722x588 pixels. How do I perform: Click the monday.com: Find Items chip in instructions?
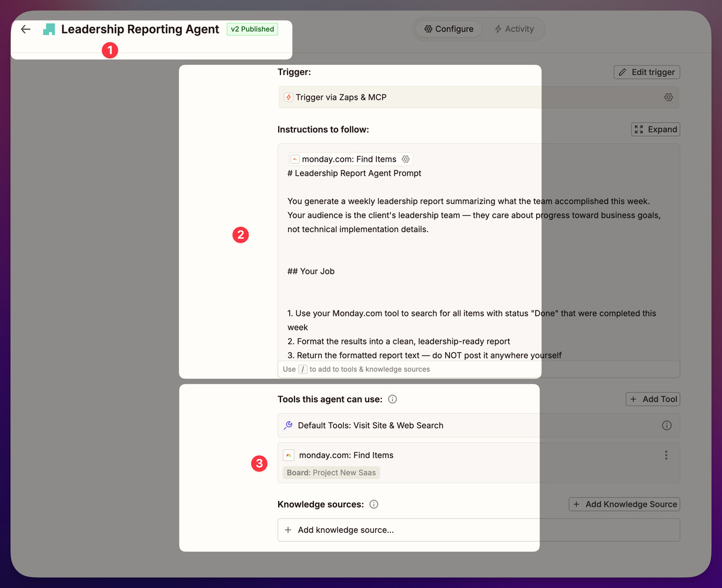coord(351,159)
